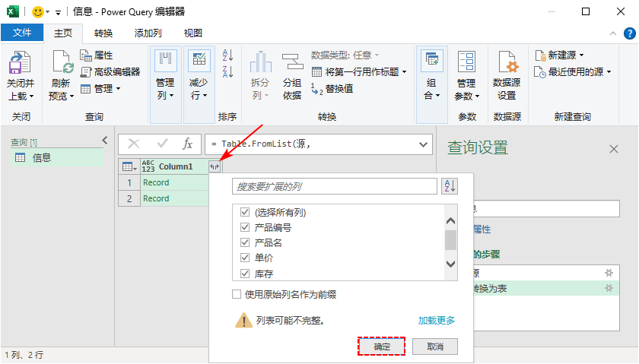
Task: Uncheck the 产品名 column checkbox
Action: [245, 242]
